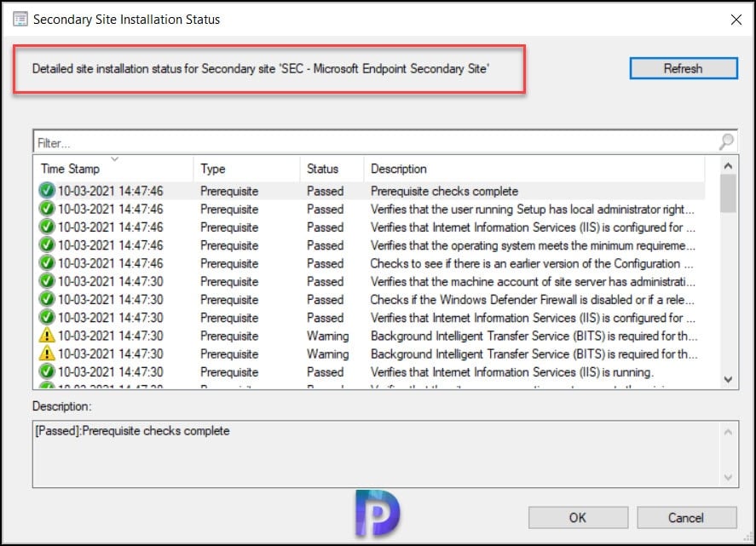Click the vertical scrollbar thumb of the status list
Image resolution: width=756 pixels, height=546 pixels.
click(x=728, y=193)
